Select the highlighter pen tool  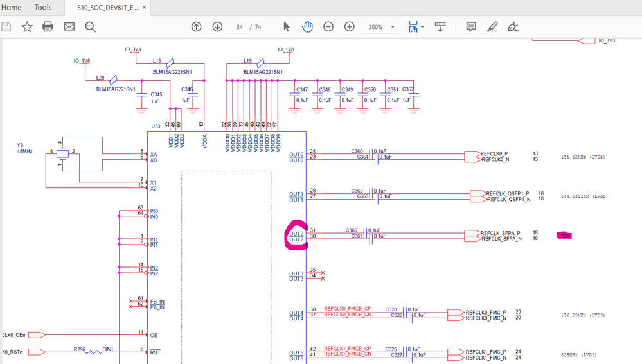click(492, 27)
